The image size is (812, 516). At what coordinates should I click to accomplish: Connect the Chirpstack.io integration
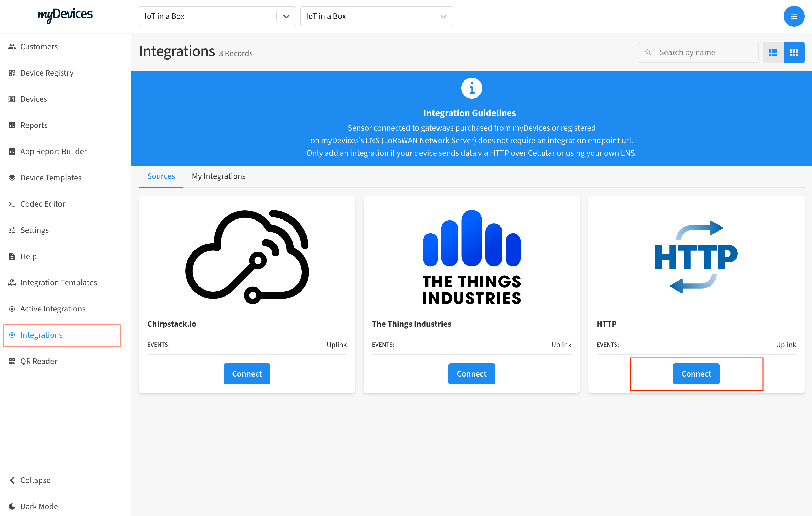247,373
